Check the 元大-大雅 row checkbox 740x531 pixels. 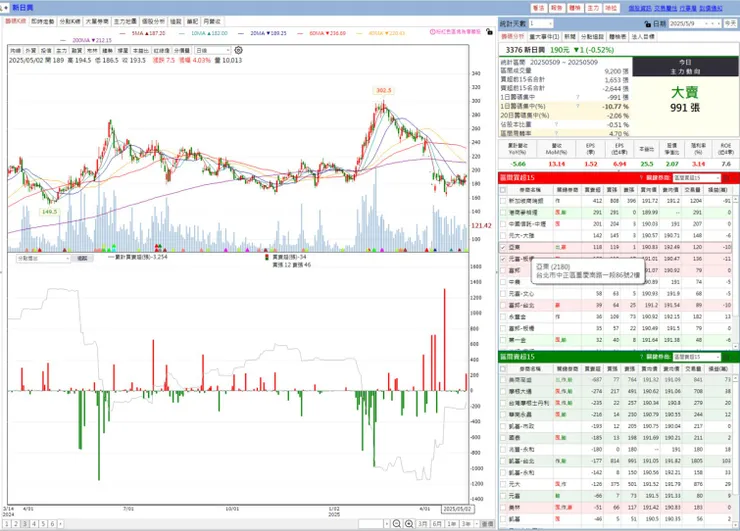click(x=503, y=236)
